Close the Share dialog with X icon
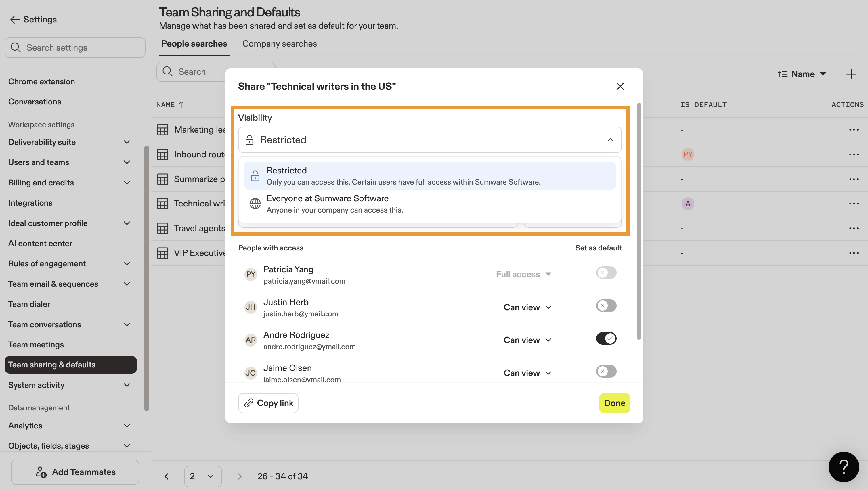868x490 pixels. [x=620, y=86]
